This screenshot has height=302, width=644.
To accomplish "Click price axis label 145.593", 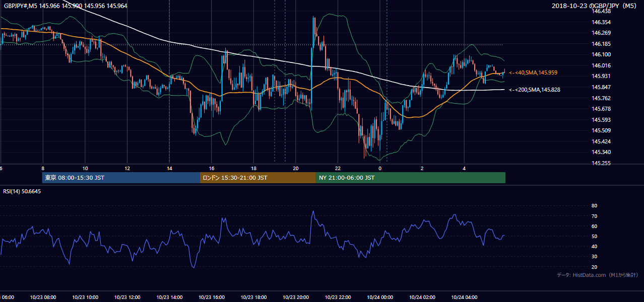I will click(x=602, y=120).
